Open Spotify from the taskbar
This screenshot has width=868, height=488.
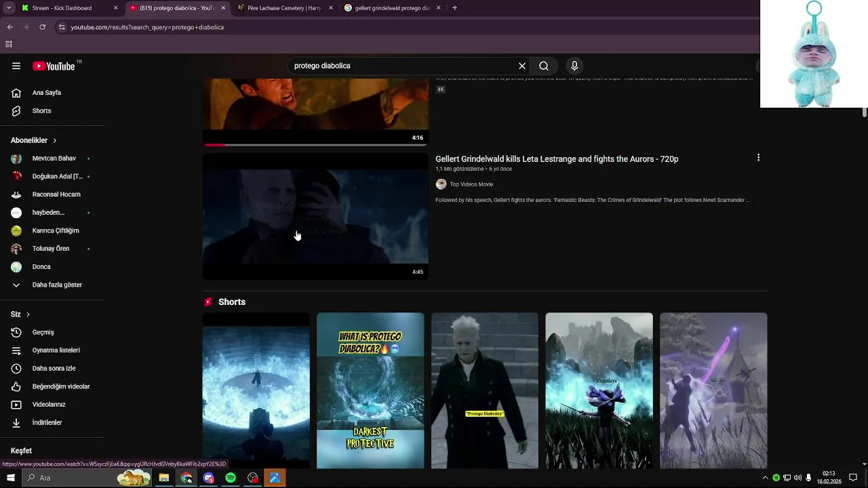(231, 478)
